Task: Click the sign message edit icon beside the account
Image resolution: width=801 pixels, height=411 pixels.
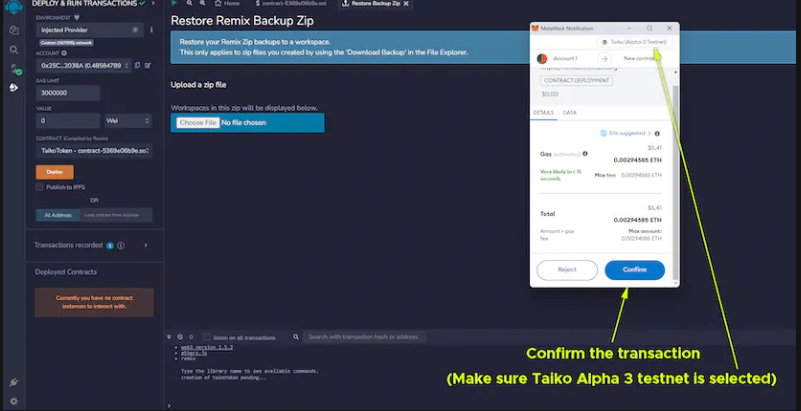Action: coord(148,65)
